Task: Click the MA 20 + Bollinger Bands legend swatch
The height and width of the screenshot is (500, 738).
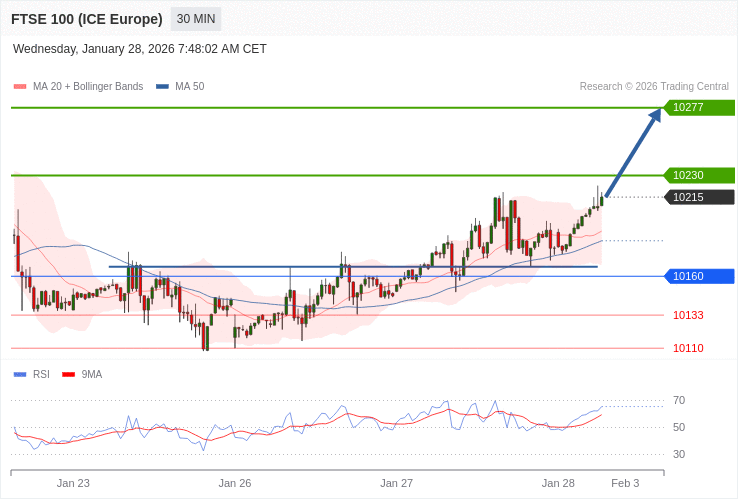Action: [x=20, y=87]
